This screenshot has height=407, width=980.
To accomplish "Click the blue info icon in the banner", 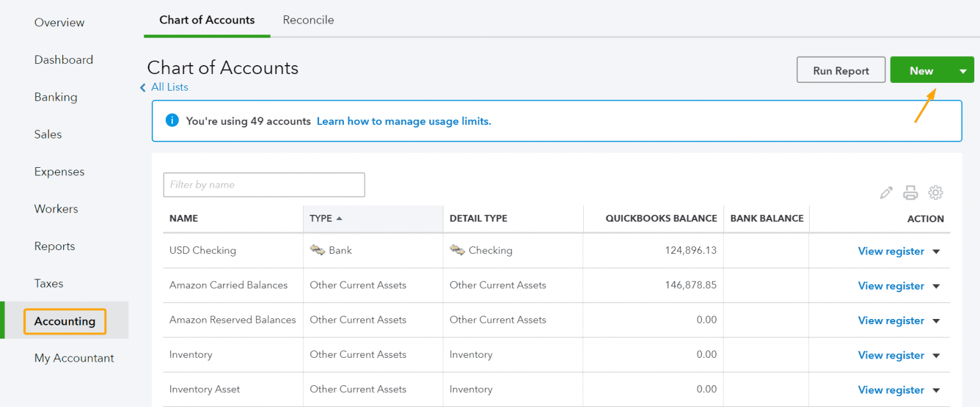I will click(172, 121).
